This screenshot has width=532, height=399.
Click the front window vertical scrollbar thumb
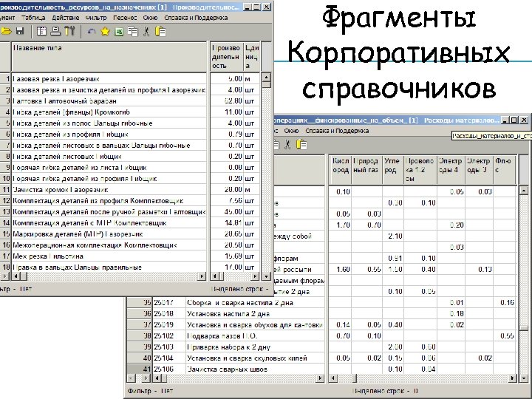(266, 84)
